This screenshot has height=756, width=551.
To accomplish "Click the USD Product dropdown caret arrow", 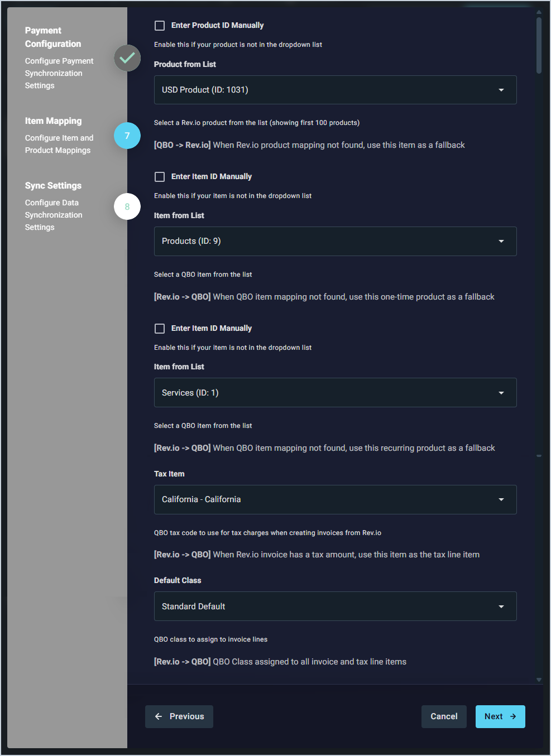I will [501, 90].
